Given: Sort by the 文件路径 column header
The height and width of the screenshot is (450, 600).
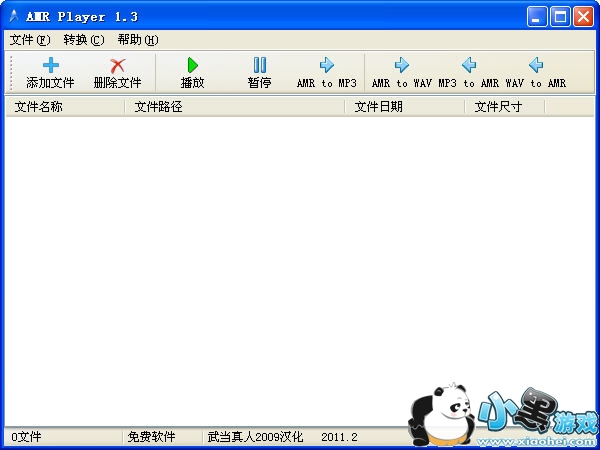Looking at the screenshot, I should tap(235, 107).
